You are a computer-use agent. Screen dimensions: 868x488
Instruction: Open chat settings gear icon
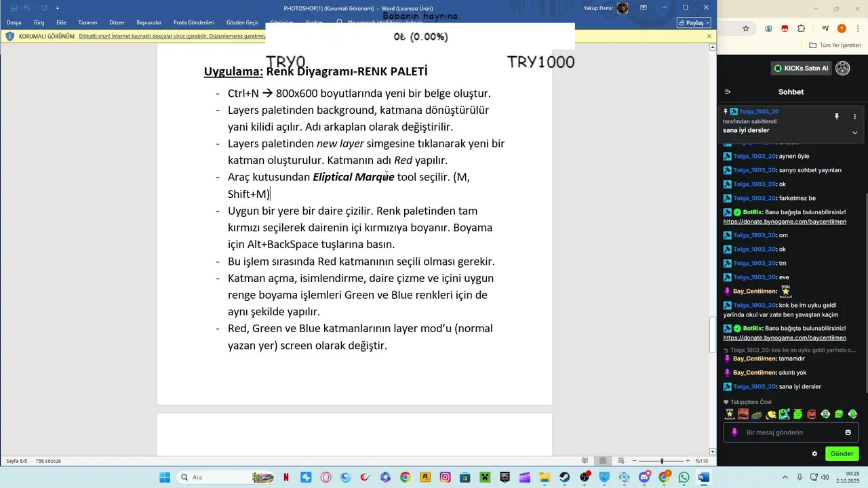click(814, 453)
